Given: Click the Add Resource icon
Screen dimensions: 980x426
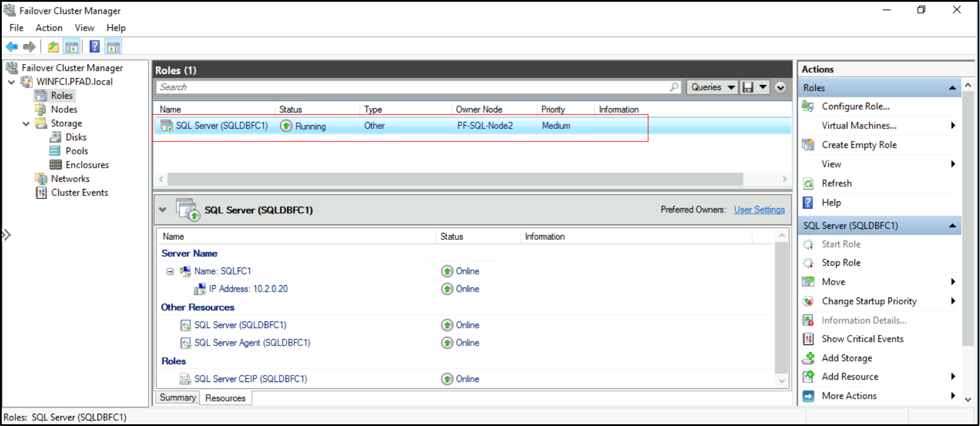Looking at the screenshot, I should click(x=809, y=376).
